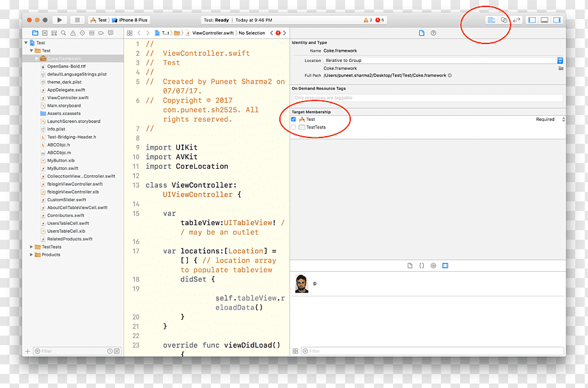Toggle the Debug area
This screenshot has width=588, height=388.
[x=545, y=20]
